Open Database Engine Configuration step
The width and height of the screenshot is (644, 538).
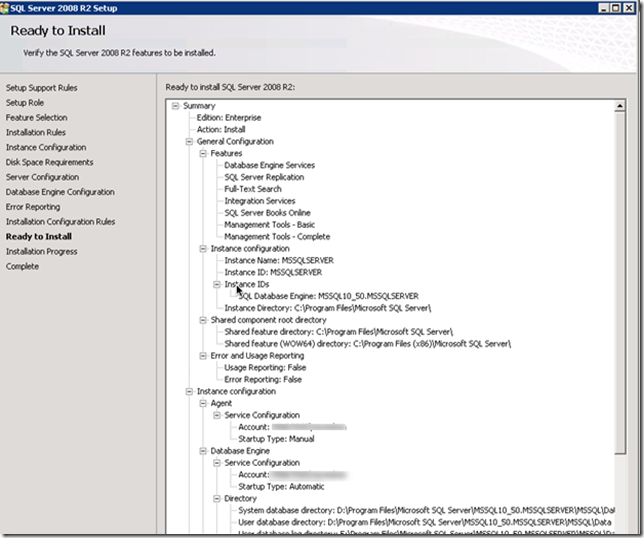click(x=60, y=192)
